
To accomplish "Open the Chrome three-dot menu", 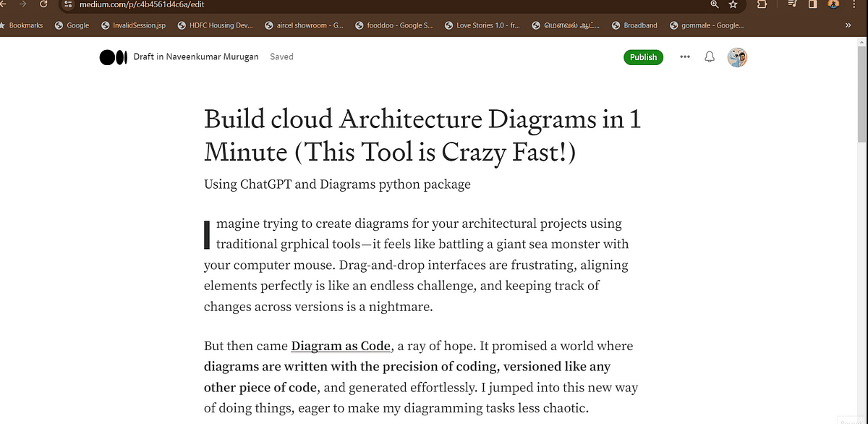I will pyautogui.click(x=854, y=4).
